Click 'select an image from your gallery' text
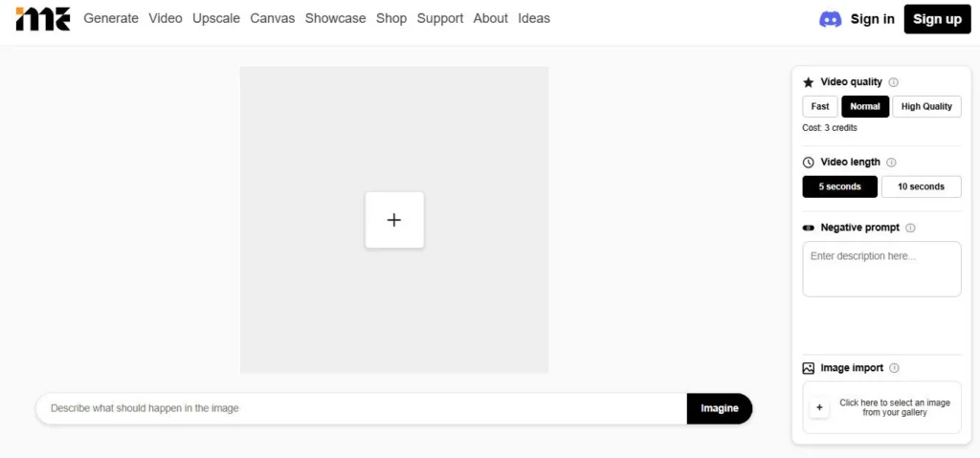 (895, 408)
